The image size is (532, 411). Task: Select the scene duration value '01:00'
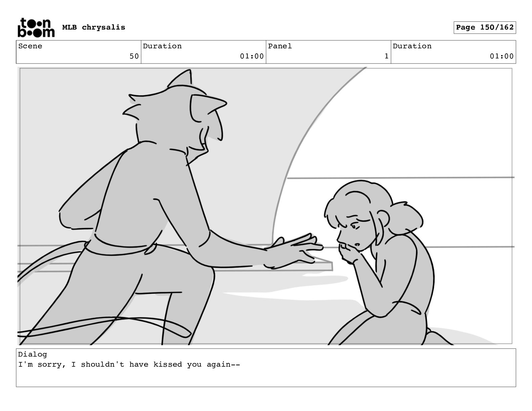[252, 56]
